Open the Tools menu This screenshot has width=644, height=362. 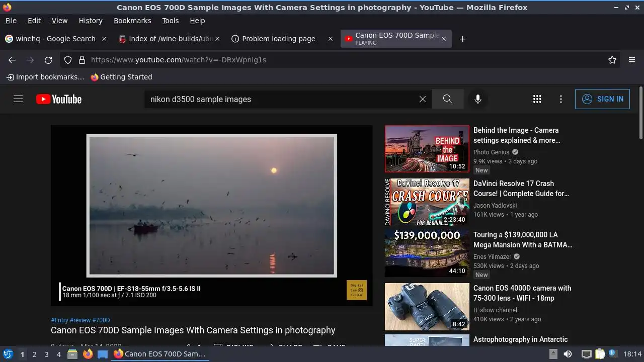point(170,21)
